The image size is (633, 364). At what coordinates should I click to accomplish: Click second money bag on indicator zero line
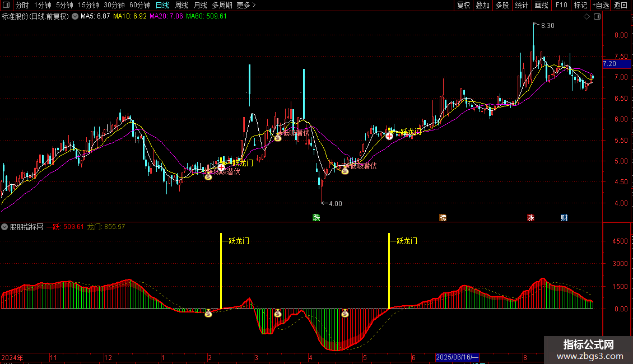278,313
